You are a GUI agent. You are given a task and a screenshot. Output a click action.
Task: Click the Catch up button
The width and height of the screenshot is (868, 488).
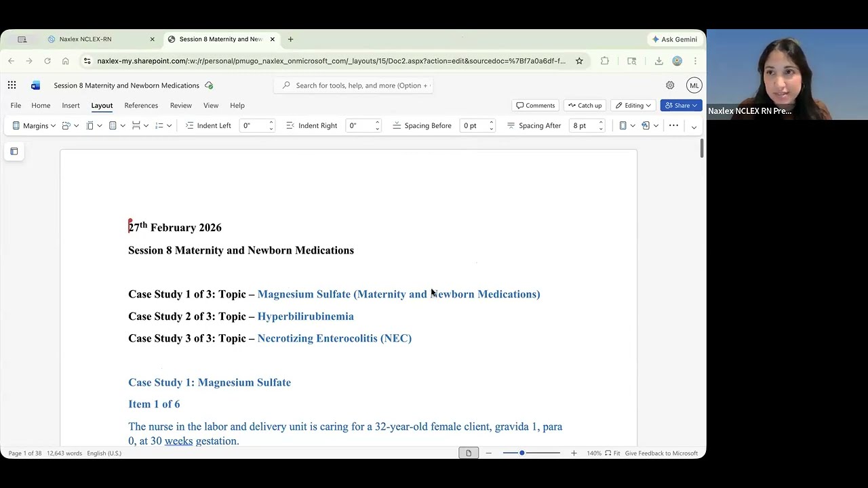click(585, 105)
